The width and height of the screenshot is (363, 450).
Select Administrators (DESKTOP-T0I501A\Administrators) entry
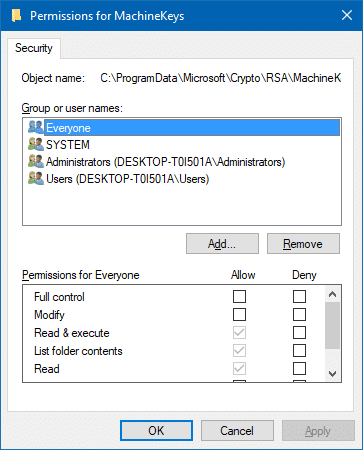[165, 162]
